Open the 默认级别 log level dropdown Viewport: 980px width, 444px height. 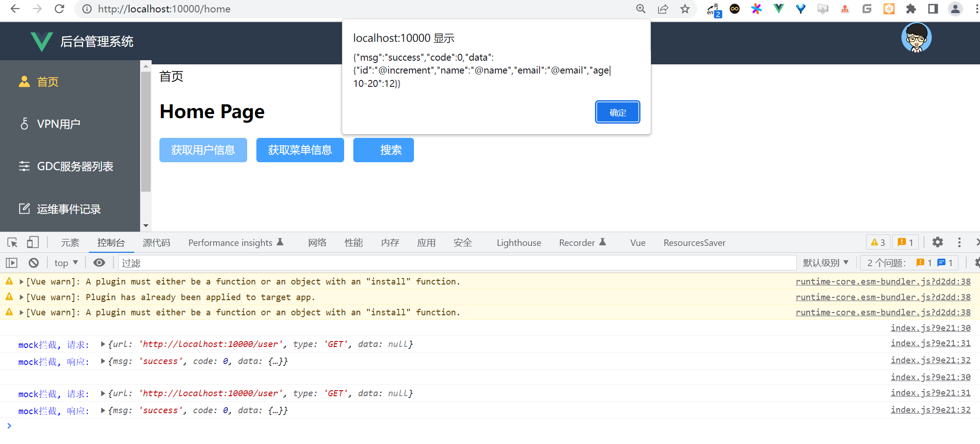825,262
